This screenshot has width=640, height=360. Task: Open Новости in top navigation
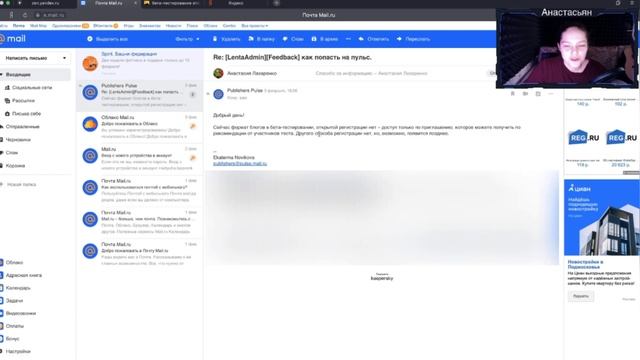(173, 25)
